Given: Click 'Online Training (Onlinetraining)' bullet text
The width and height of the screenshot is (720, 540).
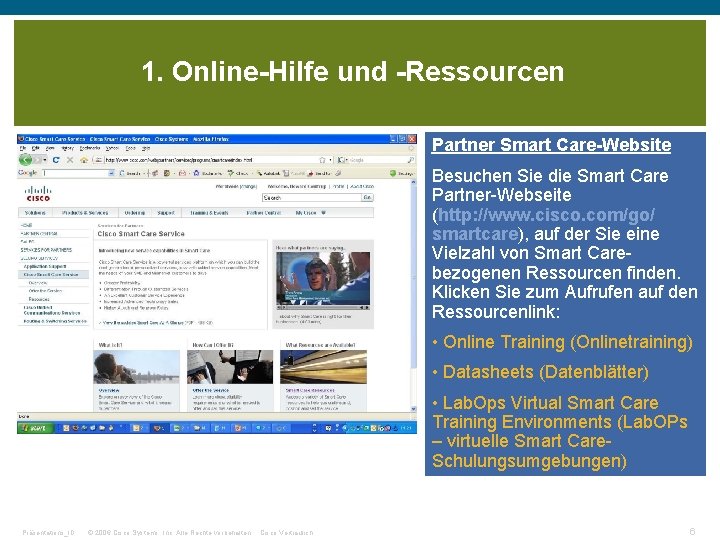Looking at the screenshot, I should click(x=568, y=342).
